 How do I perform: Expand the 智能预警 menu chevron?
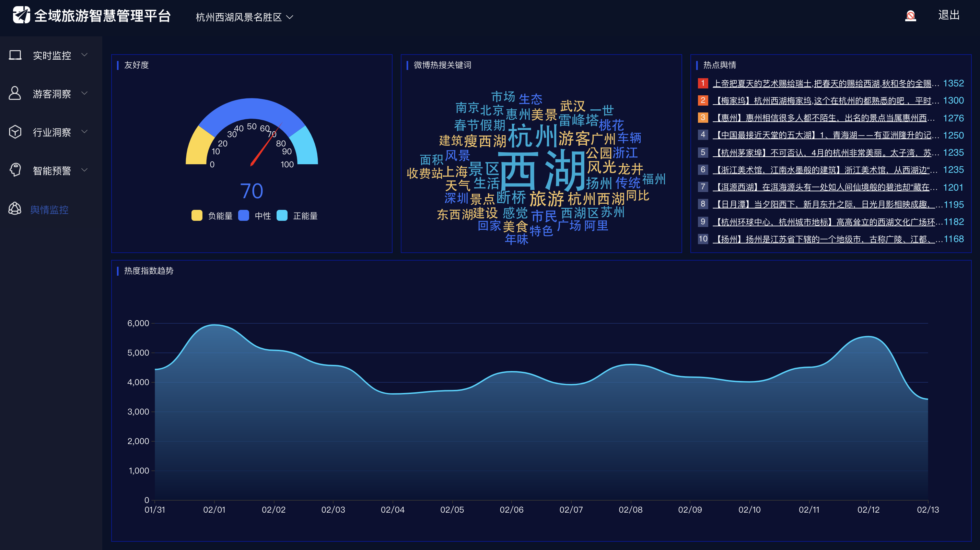84,170
